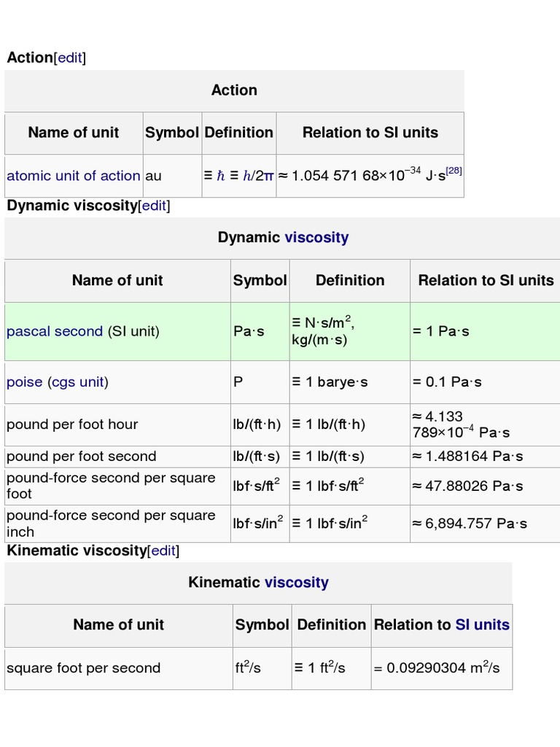Viewport: 560px width, 747px height.
Task: Open the pascal second link
Action: point(55,331)
